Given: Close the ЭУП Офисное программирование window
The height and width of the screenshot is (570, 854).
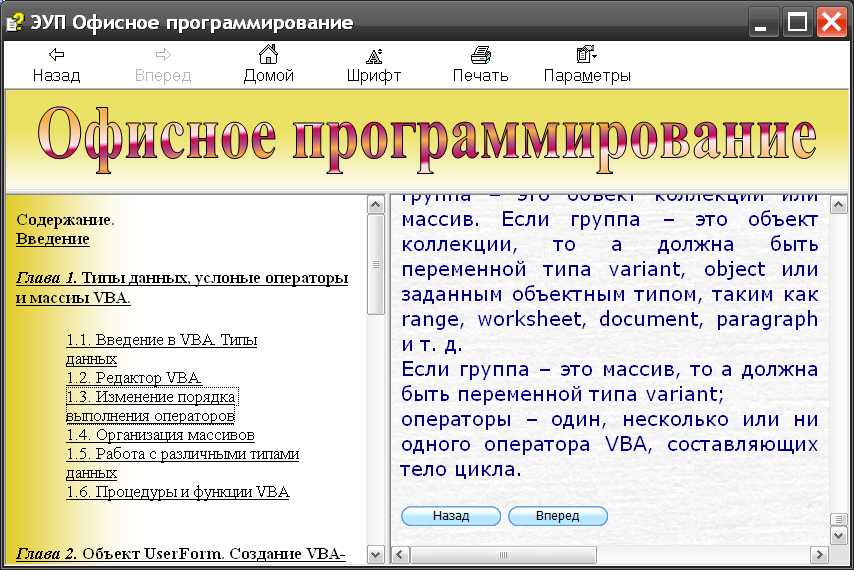Looking at the screenshot, I should pyautogui.click(x=831, y=23).
